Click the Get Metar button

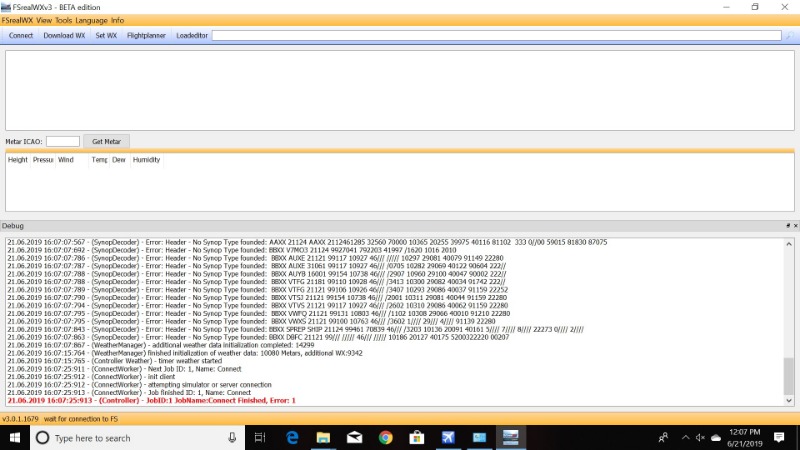click(107, 141)
